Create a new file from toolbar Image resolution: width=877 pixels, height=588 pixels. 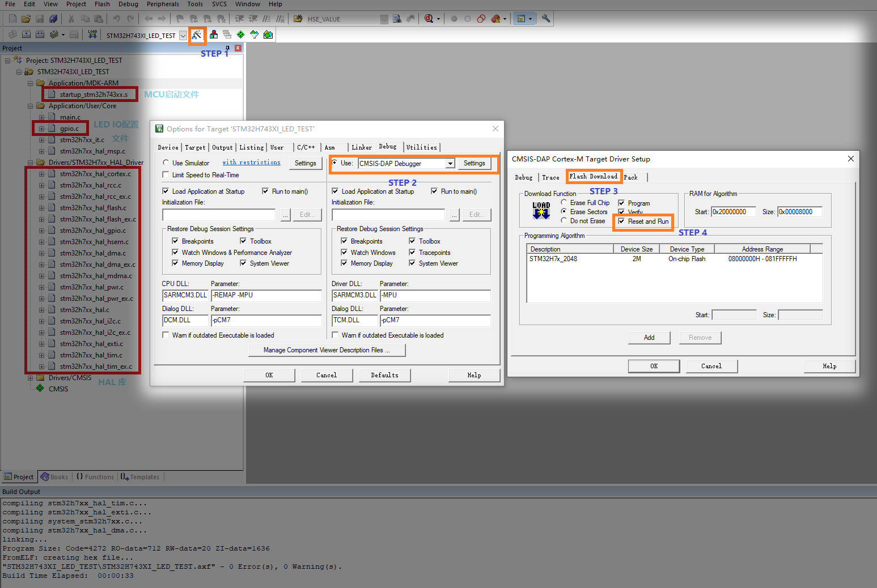click(12, 19)
